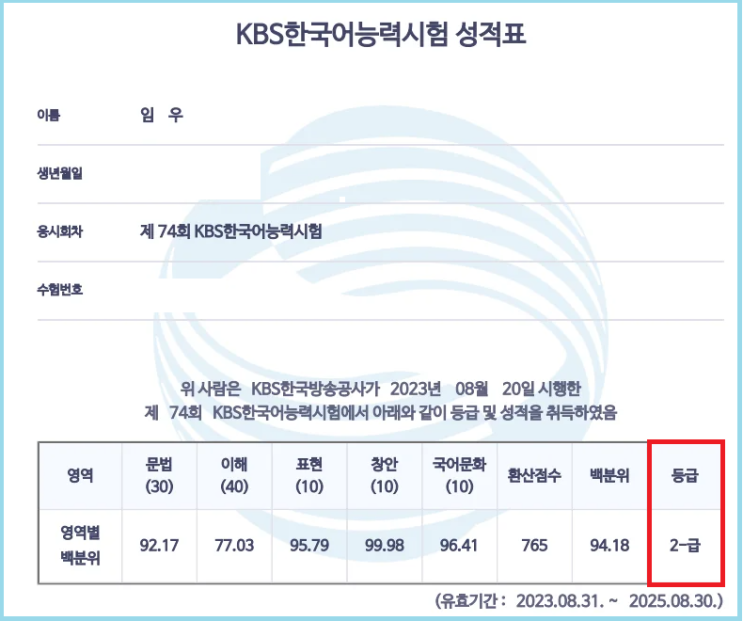Click the title KBS한국어능력시험 성적표
The height and width of the screenshot is (621, 743).
click(381, 34)
